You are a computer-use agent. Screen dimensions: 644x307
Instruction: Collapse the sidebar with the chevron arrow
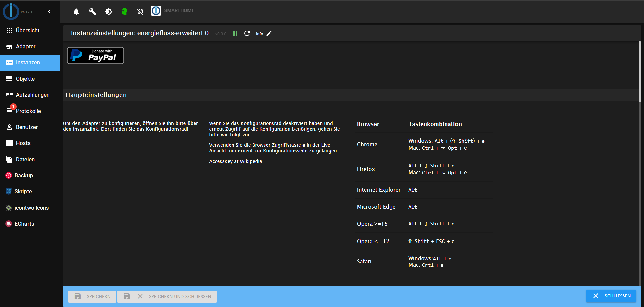pos(49,12)
